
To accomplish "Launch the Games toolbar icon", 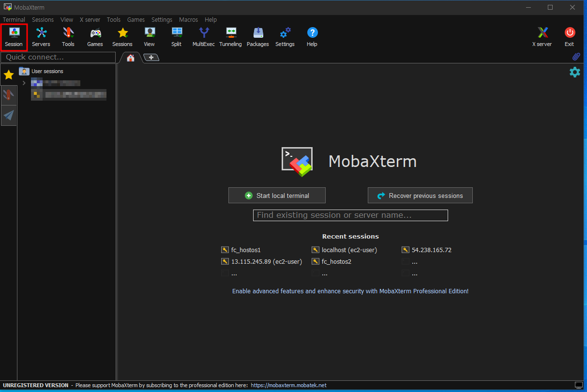I will (95, 37).
